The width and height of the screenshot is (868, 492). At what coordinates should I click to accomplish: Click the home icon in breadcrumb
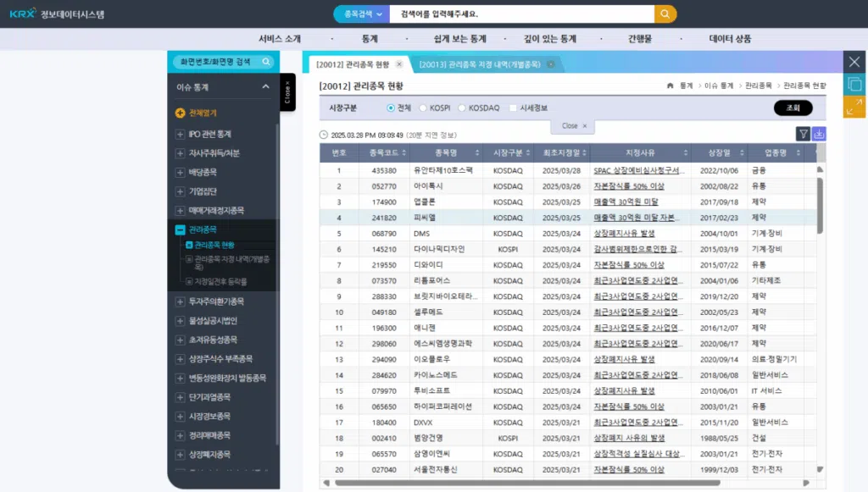click(x=670, y=86)
